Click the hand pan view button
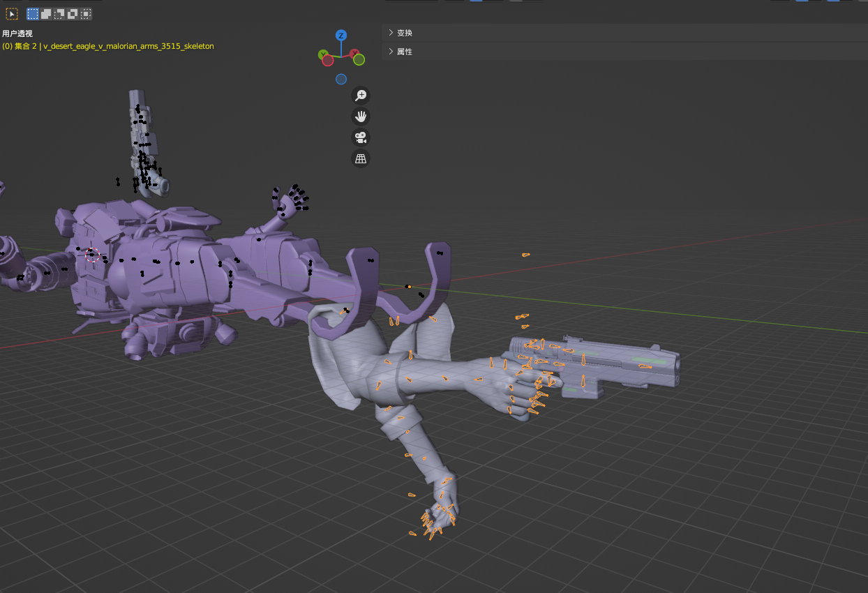This screenshot has height=593, width=868. pyautogui.click(x=361, y=117)
